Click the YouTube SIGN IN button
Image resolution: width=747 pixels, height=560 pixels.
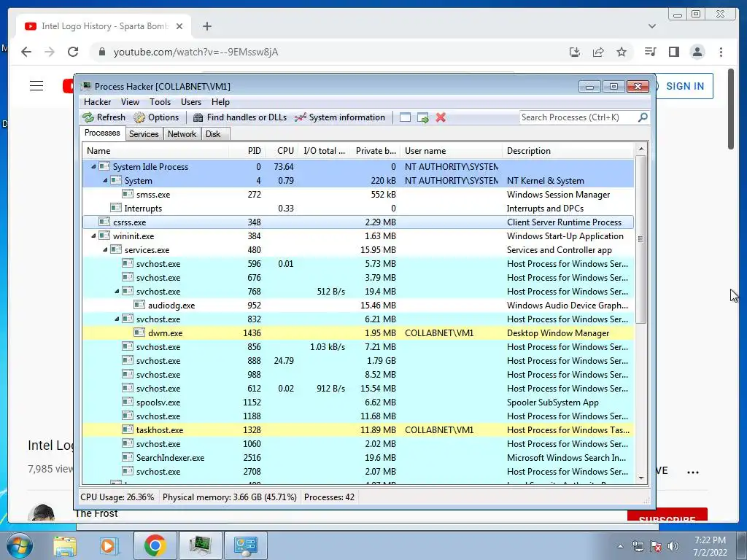coord(684,86)
